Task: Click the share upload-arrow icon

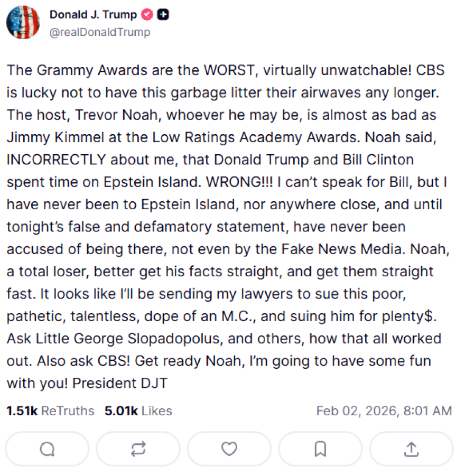Action: 411,449
